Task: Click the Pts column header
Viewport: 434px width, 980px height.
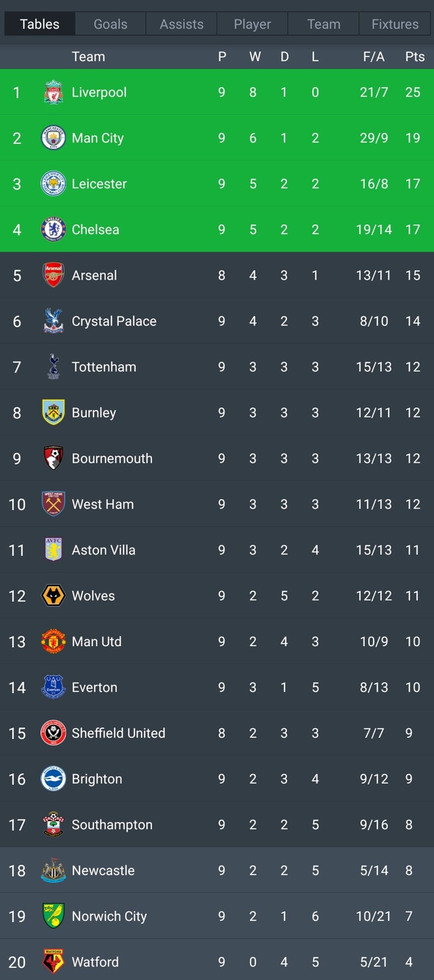Action: pyautogui.click(x=415, y=57)
